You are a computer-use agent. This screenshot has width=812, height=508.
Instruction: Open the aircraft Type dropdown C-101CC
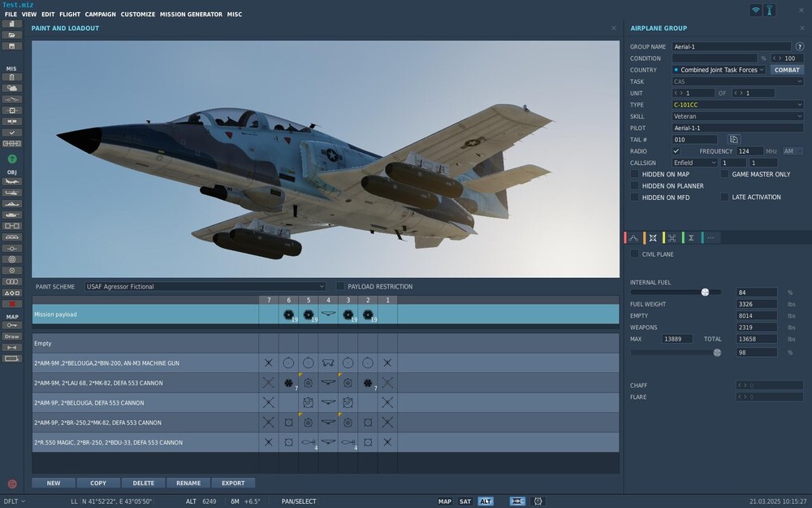tap(737, 105)
